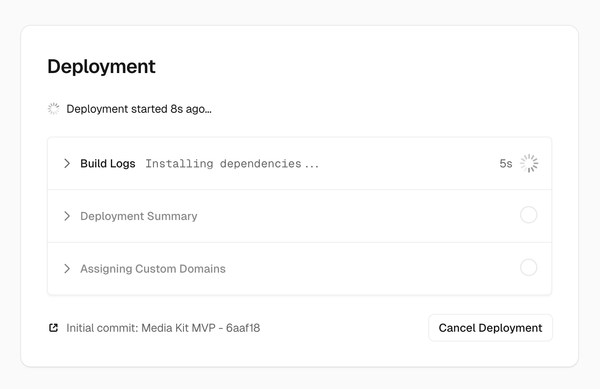Open the external link icon beside the commit
The height and width of the screenshot is (389, 600).
tap(54, 328)
